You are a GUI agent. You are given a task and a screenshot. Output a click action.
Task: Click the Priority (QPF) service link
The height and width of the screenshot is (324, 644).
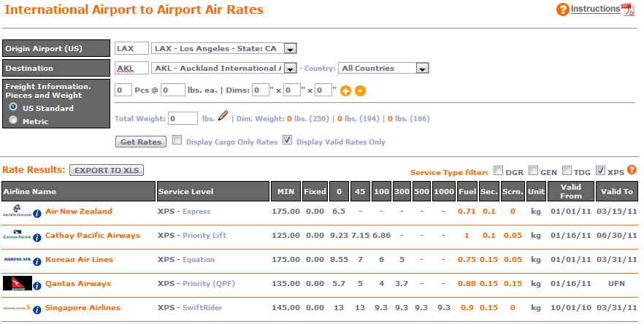point(209,283)
